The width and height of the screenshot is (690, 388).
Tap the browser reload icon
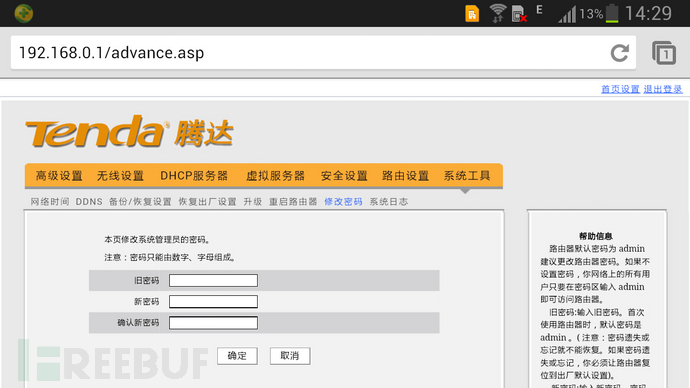click(x=620, y=53)
